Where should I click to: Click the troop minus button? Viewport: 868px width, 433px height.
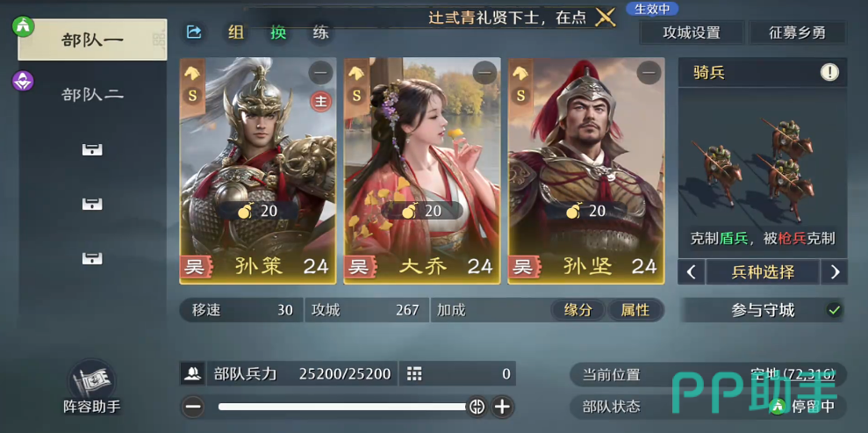(193, 407)
